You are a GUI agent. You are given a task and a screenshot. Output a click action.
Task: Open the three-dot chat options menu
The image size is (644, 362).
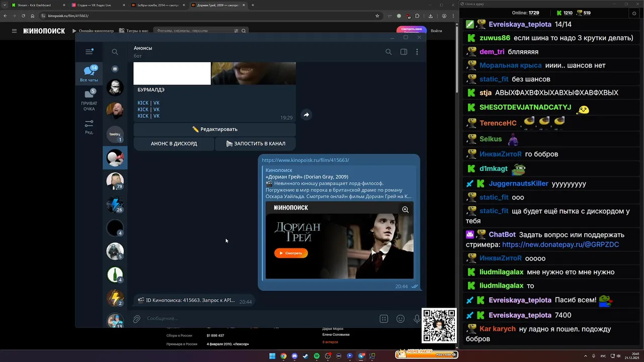417,52
